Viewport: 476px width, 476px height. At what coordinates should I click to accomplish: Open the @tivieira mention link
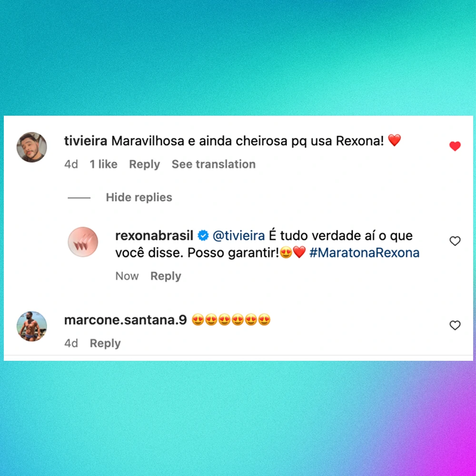[238, 236]
